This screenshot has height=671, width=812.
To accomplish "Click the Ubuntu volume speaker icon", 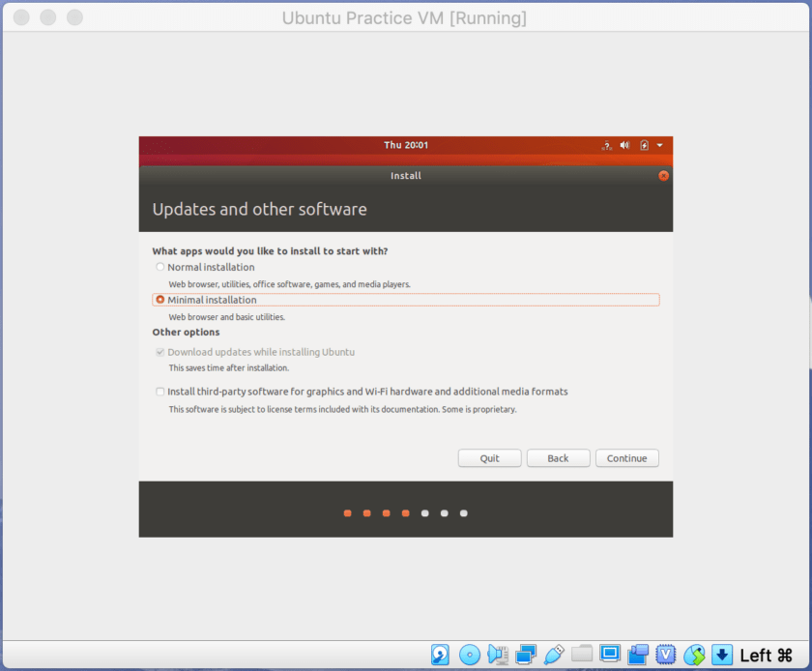I will [x=625, y=145].
